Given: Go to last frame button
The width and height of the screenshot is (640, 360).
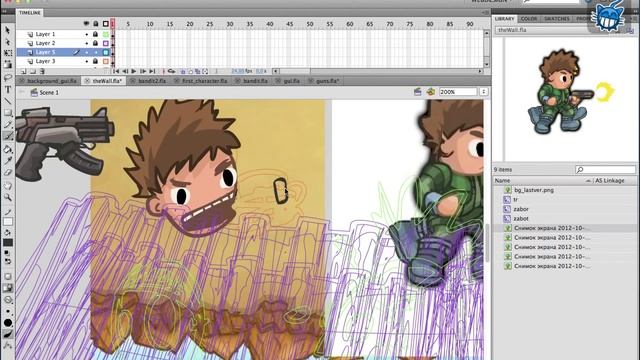Looking at the screenshot, I should 152,71.
